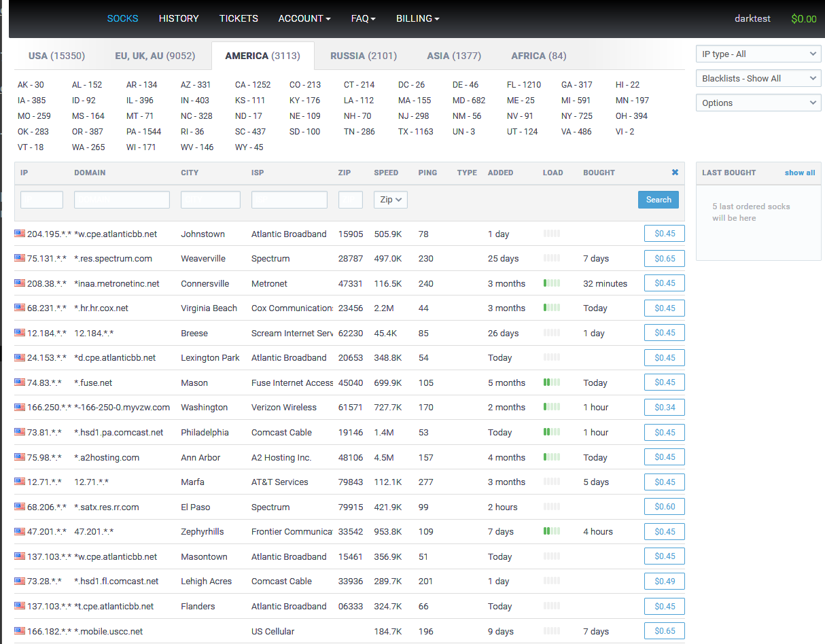The height and width of the screenshot is (644, 825).
Task: Click the load indicator bar on the Metronet row
Action: (x=552, y=283)
